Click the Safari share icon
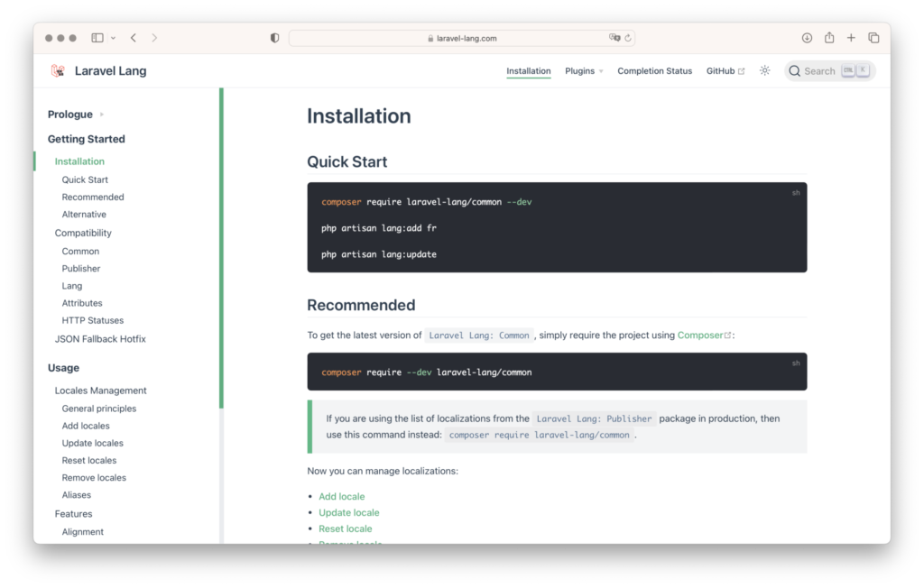The width and height of the screenshot is (924, 588). click(x=829, y=38)
